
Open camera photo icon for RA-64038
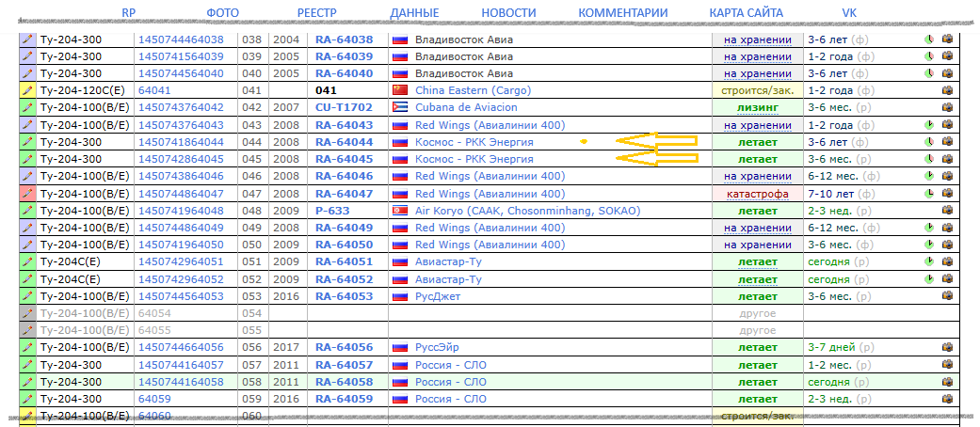coord(947,40)
